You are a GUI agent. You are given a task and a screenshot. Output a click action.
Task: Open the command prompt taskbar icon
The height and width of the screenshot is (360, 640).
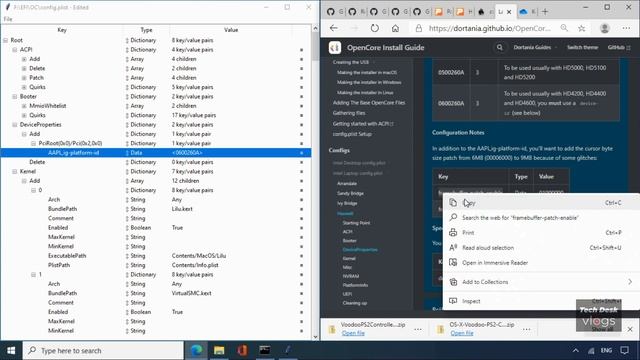pyautogui.click(x=264, y=350)
